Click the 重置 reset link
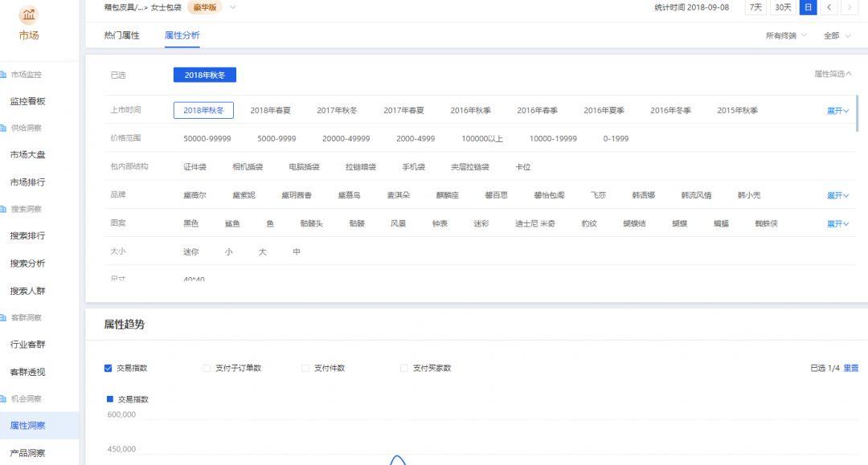 [851, 368]
